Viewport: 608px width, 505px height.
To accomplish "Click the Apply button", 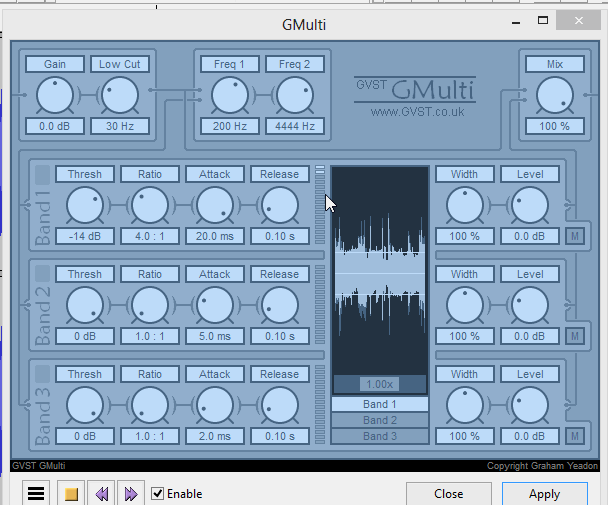I will [544, 494].
